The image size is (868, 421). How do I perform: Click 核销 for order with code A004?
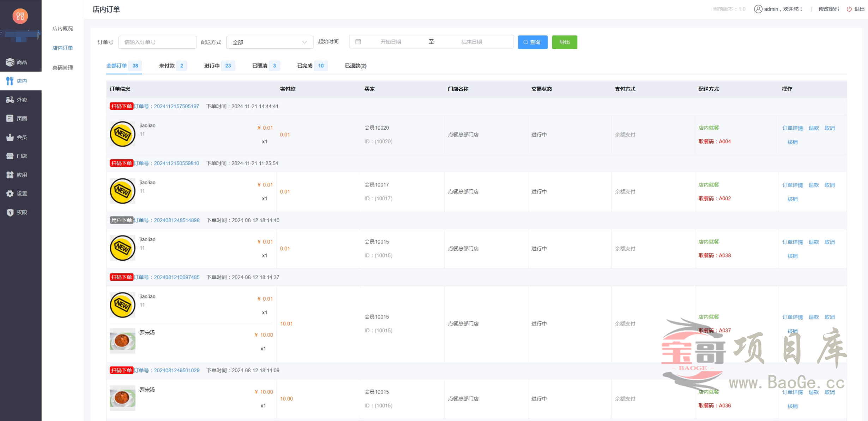pyautogui.click(x=792, y=142)
